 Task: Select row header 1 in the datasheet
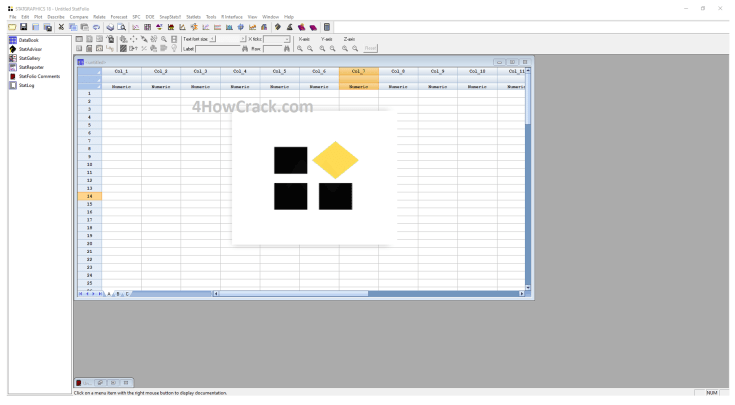(x=90, y=93)
